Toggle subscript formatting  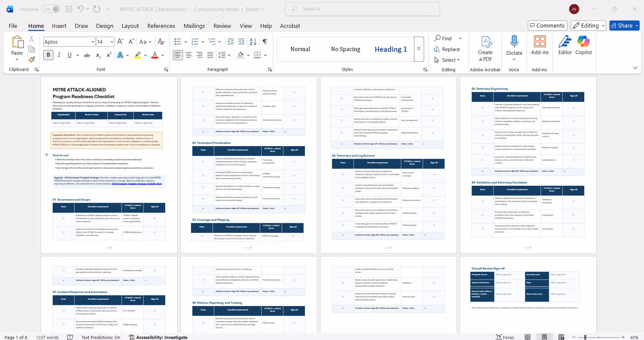click(98, 55)
